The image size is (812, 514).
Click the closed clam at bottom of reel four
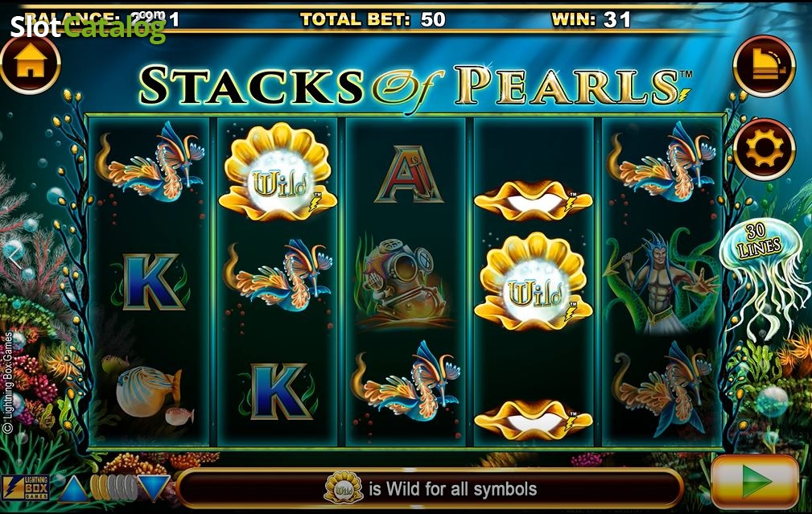coord(534,419)
